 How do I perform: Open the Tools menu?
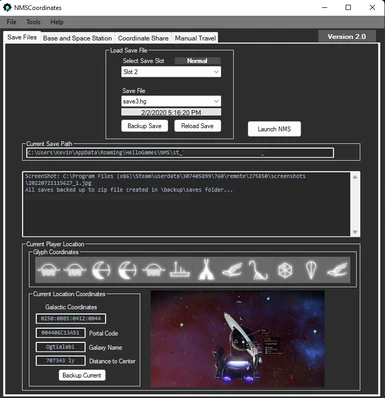[33, 22]
